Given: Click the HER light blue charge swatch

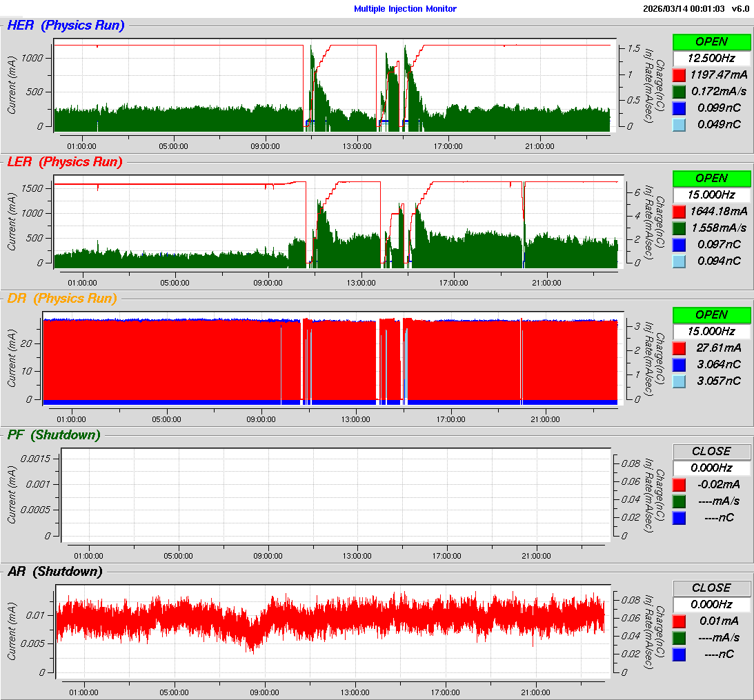Looking at the screenshot, I should [x=679, y=124].
